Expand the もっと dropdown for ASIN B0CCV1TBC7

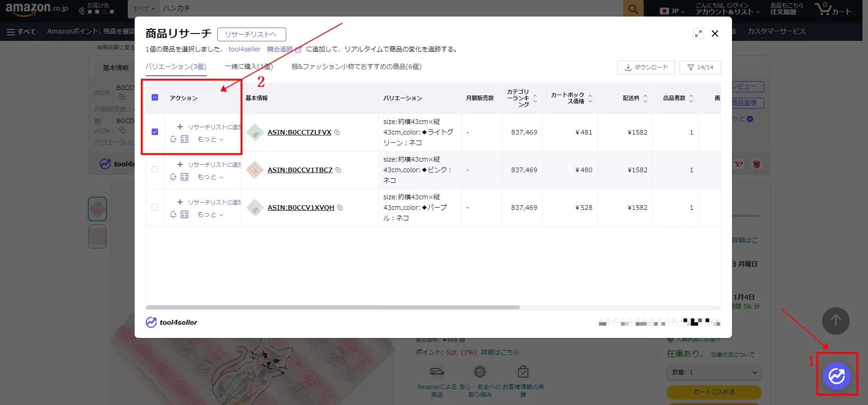click(210, 177)
